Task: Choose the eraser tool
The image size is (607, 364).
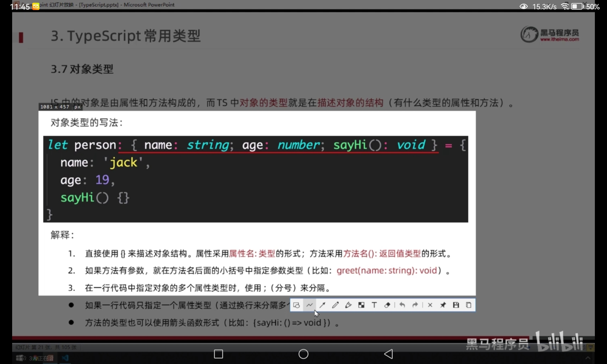Action: point(387,305)
